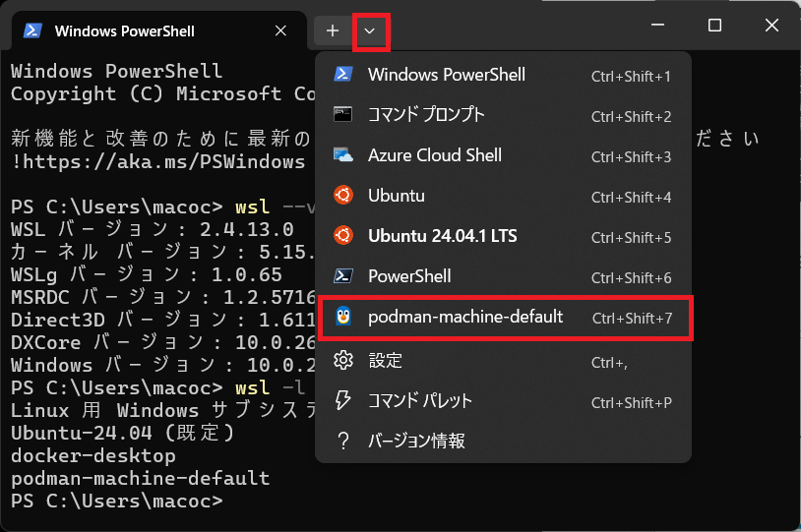Click the command palette lightning icon
This screenshot has height=532, width=801.
pyautogui.click(x=342, y=401)
